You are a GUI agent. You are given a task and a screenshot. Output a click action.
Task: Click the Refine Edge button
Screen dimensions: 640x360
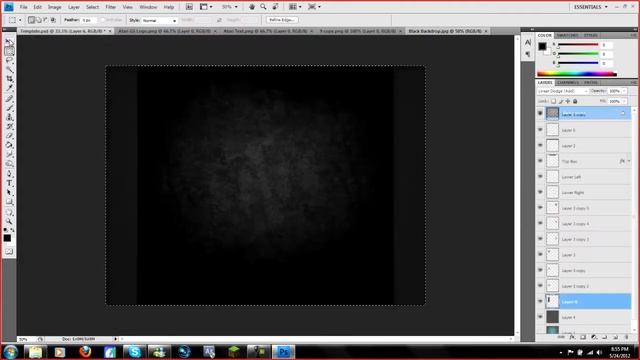click(282, 20)
